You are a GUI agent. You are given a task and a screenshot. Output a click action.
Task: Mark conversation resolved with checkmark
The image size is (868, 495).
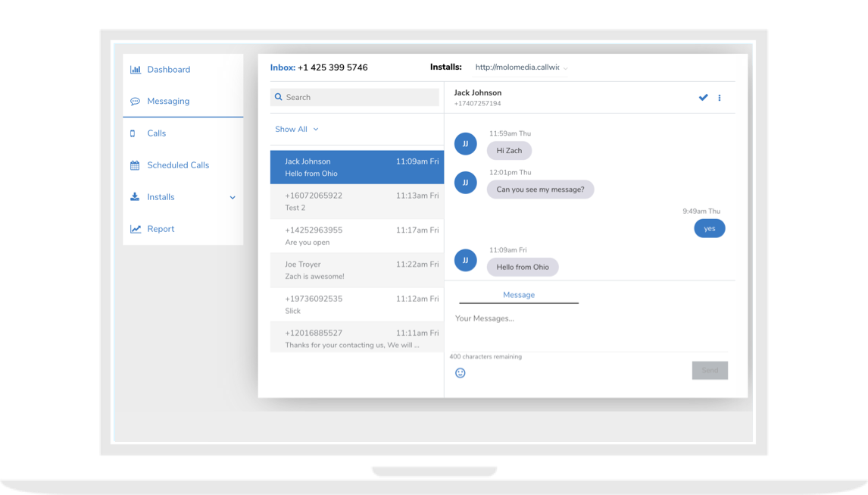tap(703, 98)
